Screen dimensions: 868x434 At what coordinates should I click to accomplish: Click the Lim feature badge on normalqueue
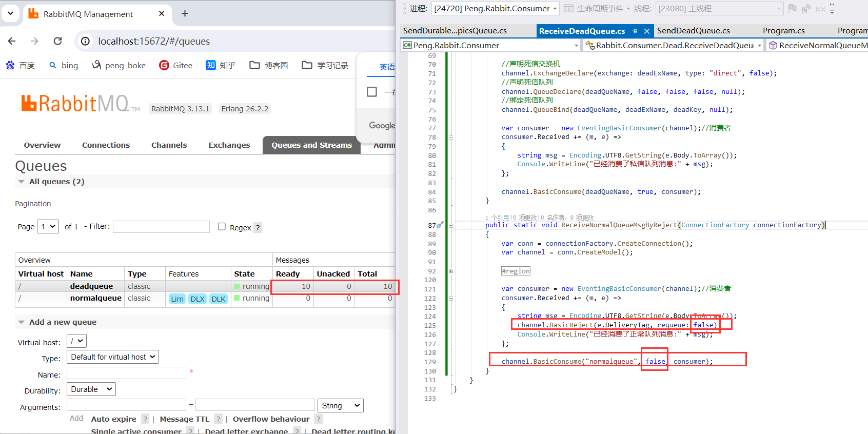177,299
